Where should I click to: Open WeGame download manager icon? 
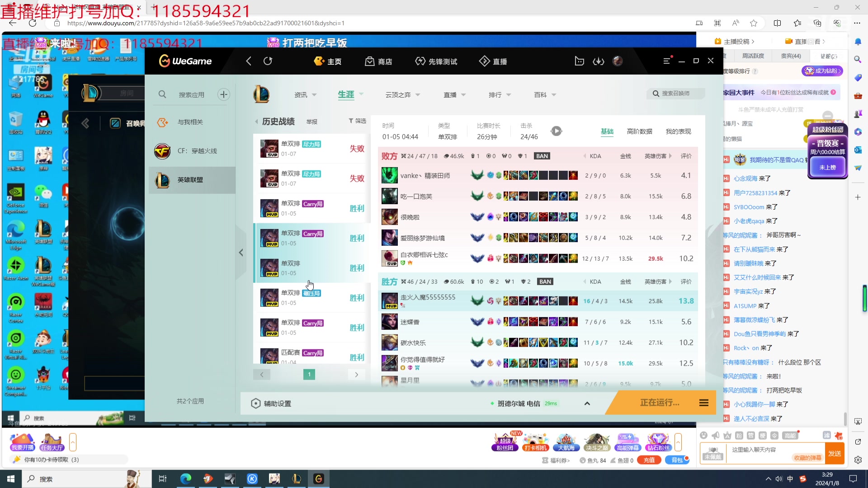[599, 61]
